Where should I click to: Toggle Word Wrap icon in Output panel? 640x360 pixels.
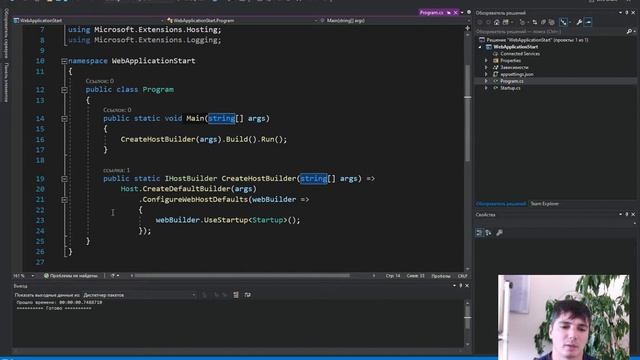coord(248,295)
